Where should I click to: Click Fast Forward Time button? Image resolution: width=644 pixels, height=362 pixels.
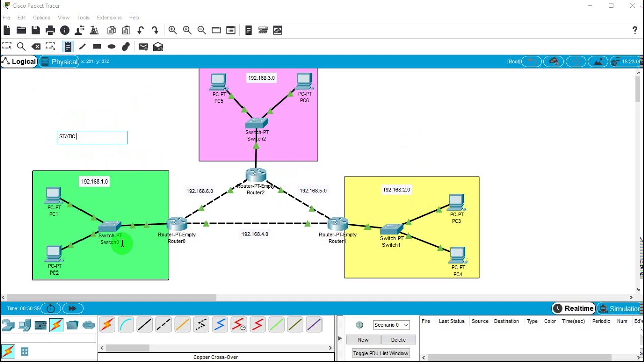[x=72, y=308]
